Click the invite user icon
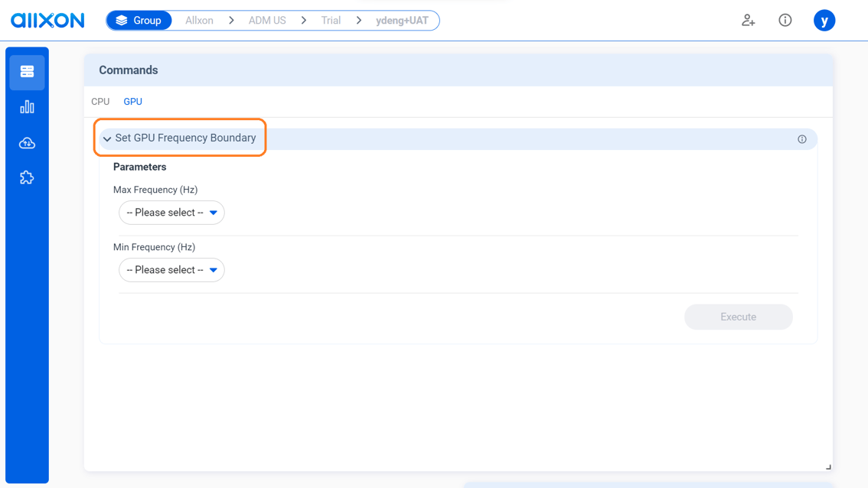Screen dimensions: 868x488 tap(748, 20)
